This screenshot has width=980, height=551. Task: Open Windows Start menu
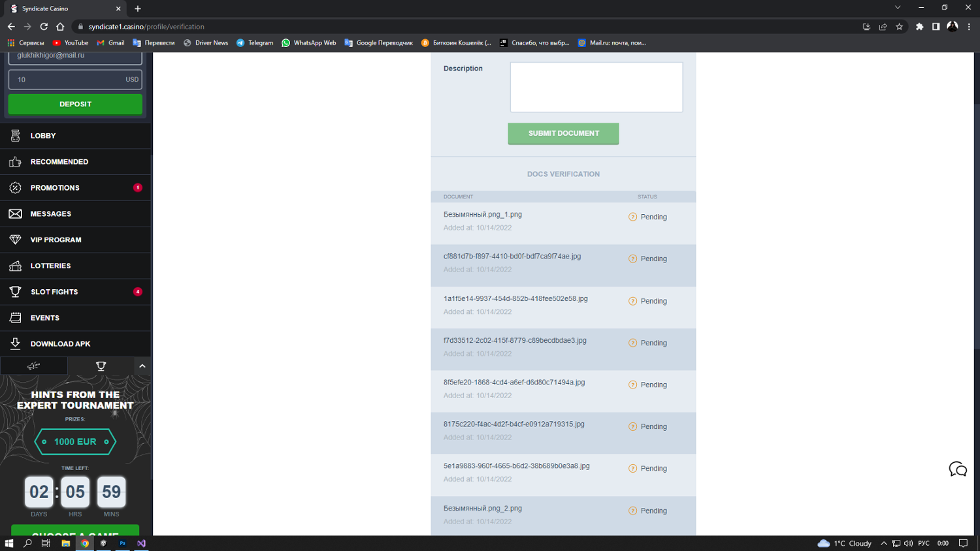(x=9, y=543)
